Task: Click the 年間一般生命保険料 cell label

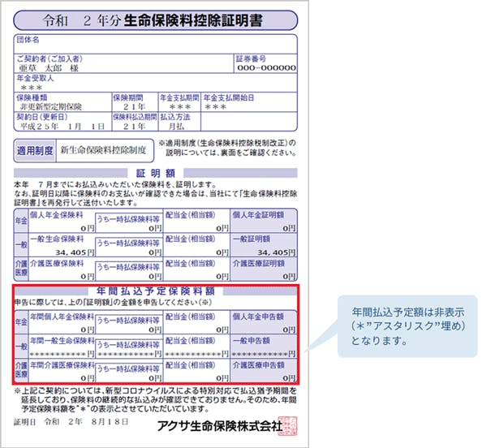Action: pos(62,341)
